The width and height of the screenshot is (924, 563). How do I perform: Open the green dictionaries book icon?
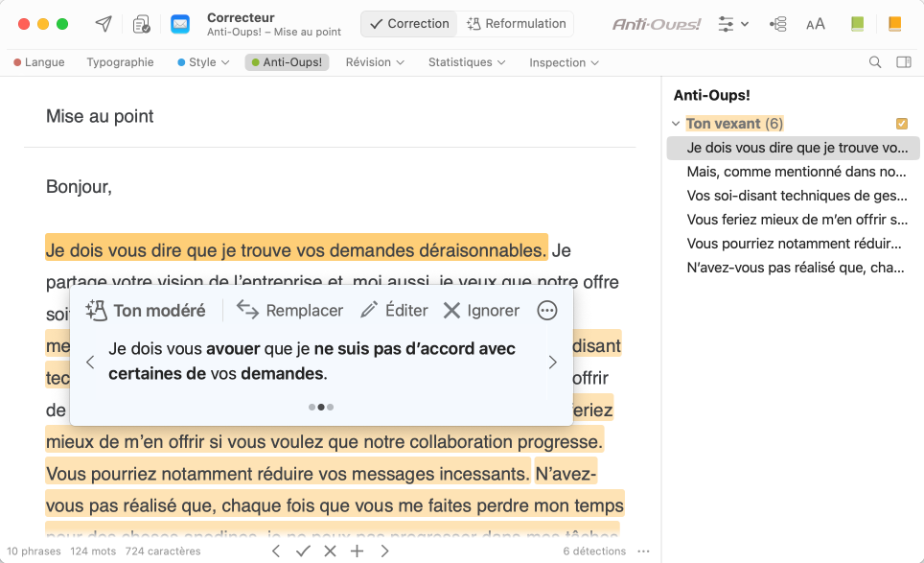857,24
